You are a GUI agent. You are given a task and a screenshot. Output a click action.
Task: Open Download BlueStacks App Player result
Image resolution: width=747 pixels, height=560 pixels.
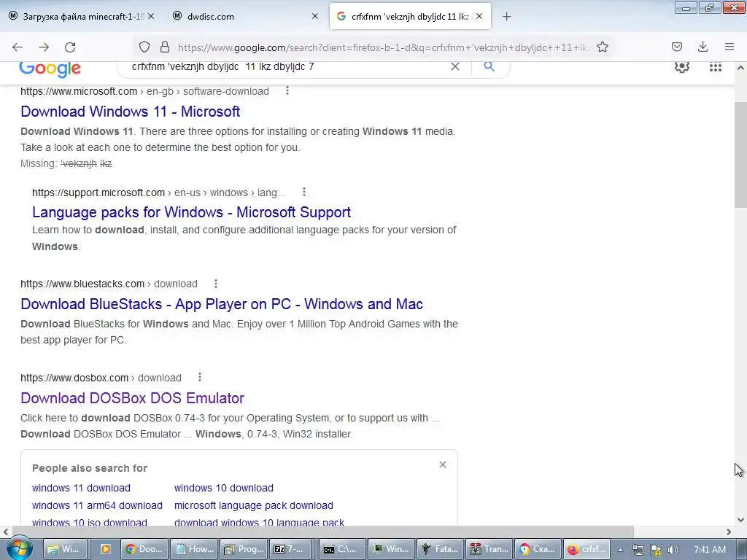pos(222,304)
